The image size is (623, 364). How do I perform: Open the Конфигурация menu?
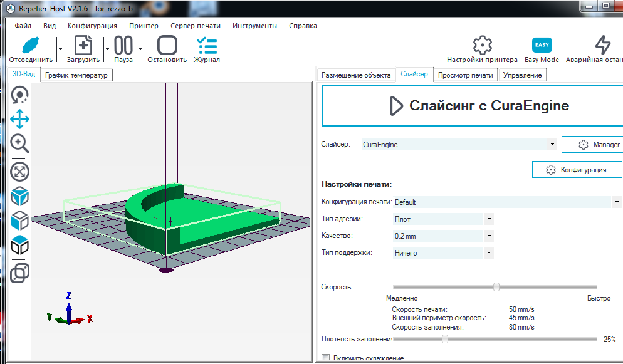click(92, 26)
